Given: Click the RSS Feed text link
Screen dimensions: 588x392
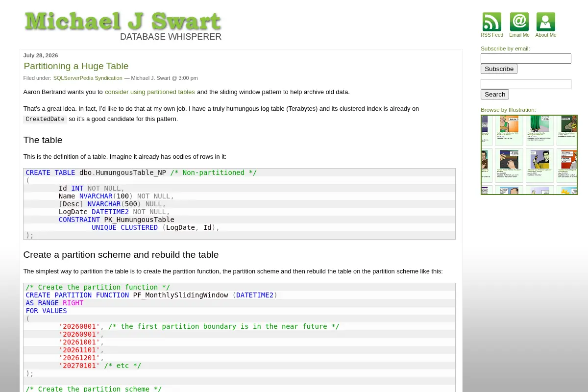Looking at the screenshot, I should [x=492, y=35].
